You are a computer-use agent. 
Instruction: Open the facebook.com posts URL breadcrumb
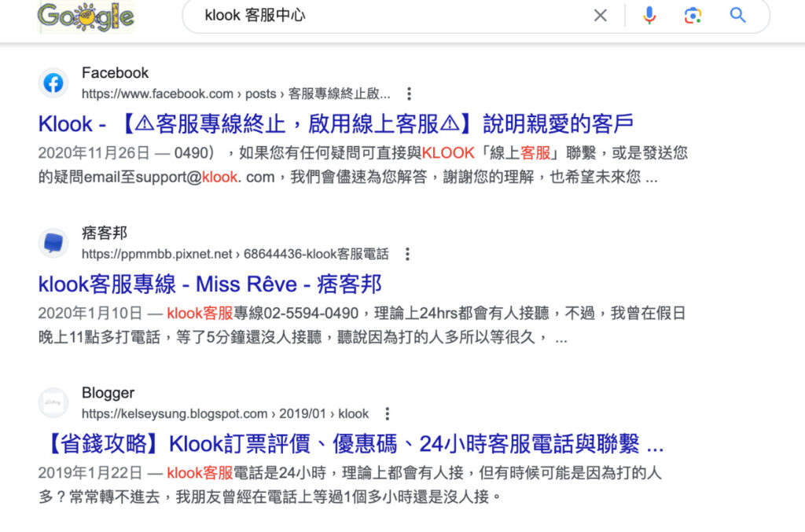pyautogui.click(x=236, y=94)
